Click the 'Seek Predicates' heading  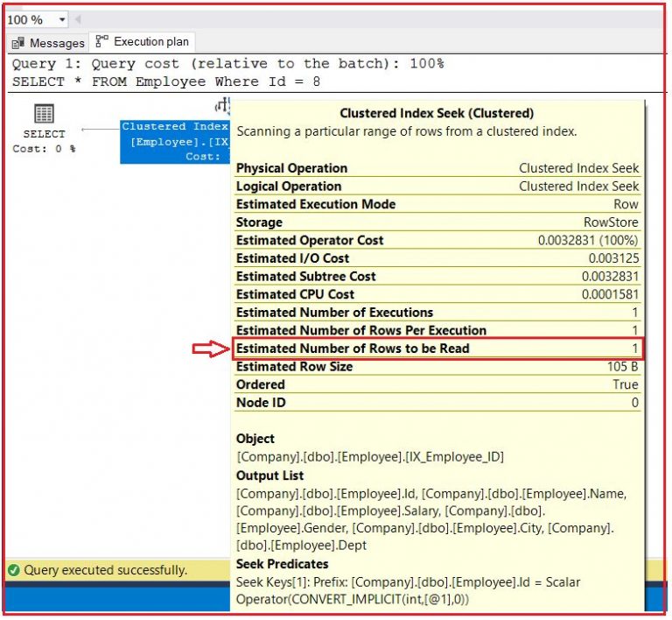click(282, 564)
